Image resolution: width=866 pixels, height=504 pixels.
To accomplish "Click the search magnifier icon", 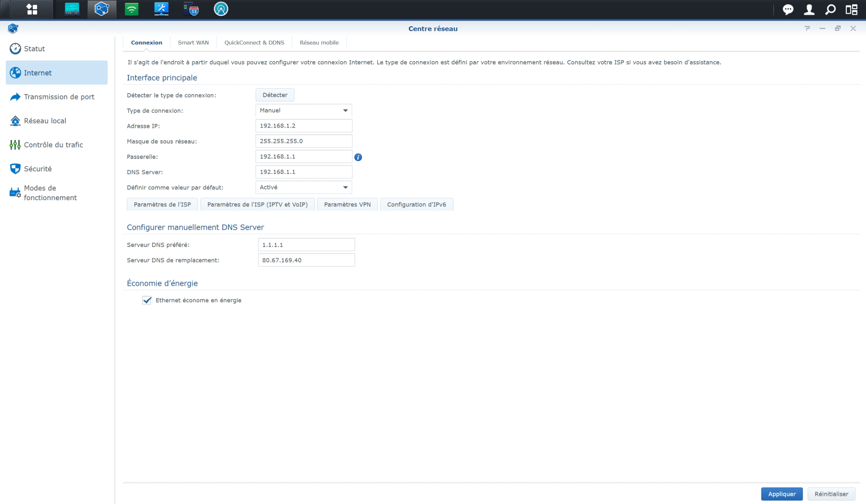I will (830, 9).
